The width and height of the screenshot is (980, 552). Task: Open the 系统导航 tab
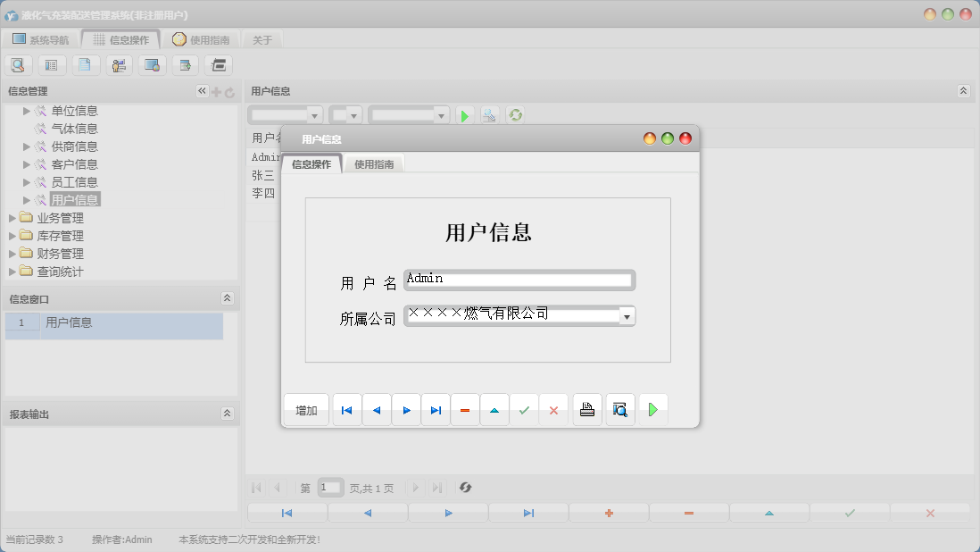(x=39, y=38)
